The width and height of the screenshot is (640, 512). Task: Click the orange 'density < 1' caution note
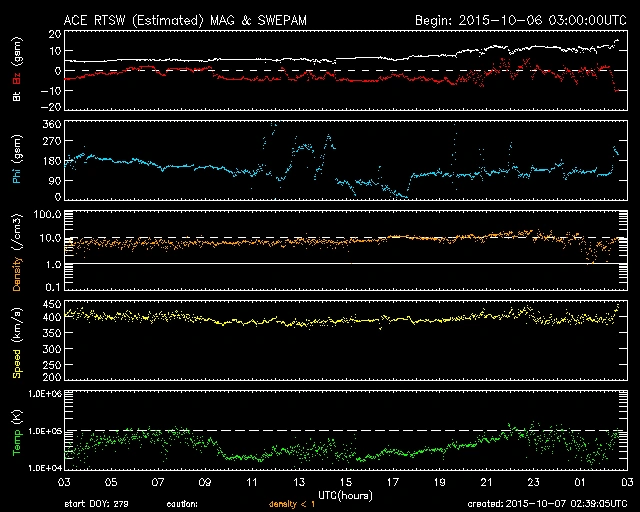tap(292, 504)
